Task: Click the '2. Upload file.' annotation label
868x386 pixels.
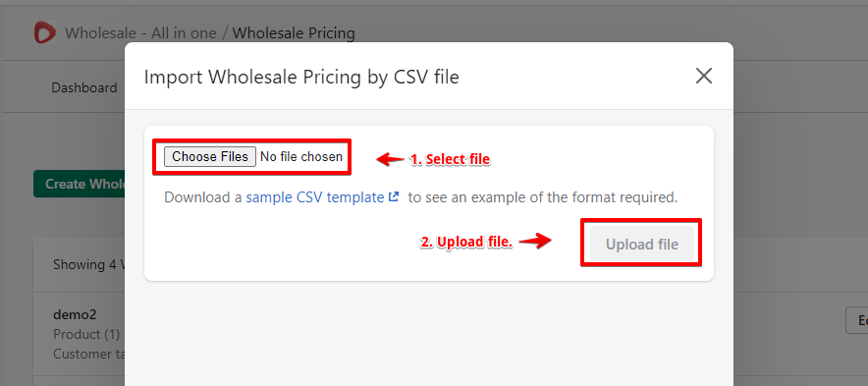Action: pyautogui.click(x=466, y=242)
